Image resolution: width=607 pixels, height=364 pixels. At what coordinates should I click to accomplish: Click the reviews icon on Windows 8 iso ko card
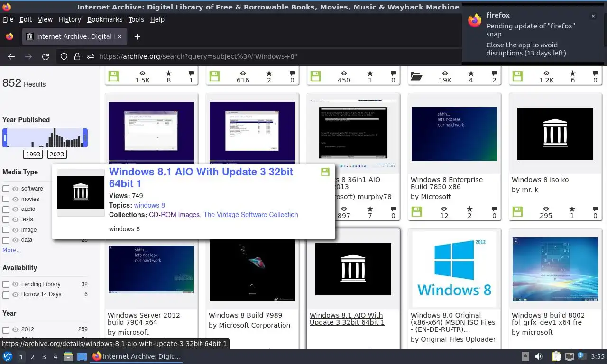pyautogui.click(x=595, y=209)
